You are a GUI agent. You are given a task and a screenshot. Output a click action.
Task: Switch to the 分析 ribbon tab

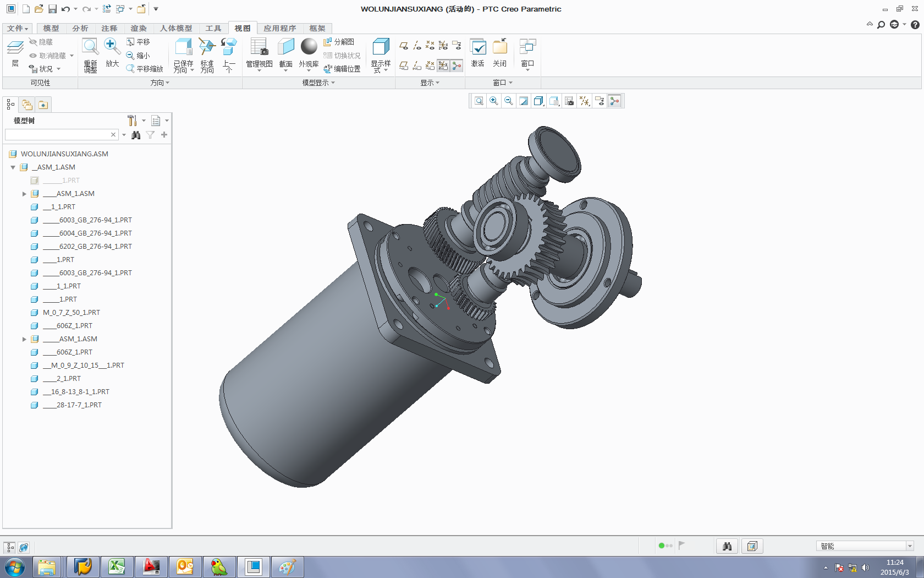[80, 29]
